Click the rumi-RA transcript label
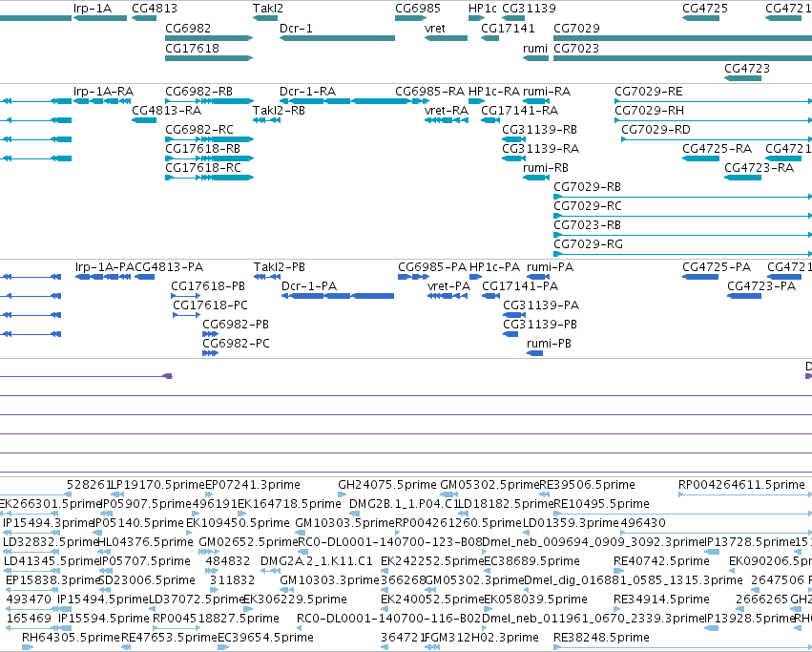This screenshot has width=812, height=652. coord(547,92)
